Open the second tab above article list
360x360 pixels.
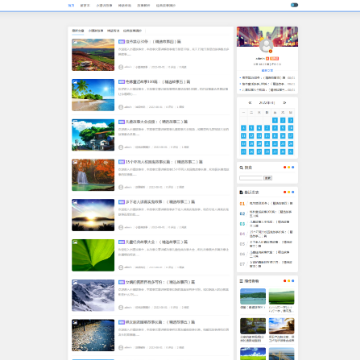[96, 31]
